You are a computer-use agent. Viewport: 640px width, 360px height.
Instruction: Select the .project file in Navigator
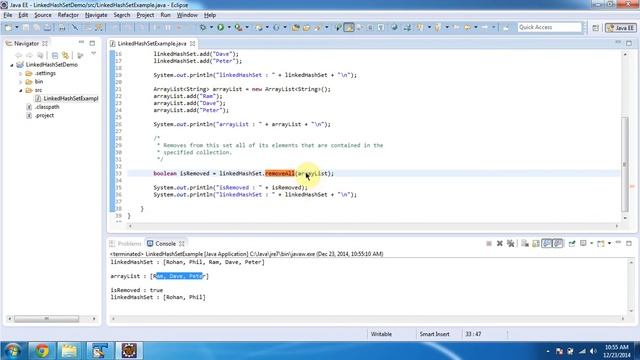click(x=44, y=116)
